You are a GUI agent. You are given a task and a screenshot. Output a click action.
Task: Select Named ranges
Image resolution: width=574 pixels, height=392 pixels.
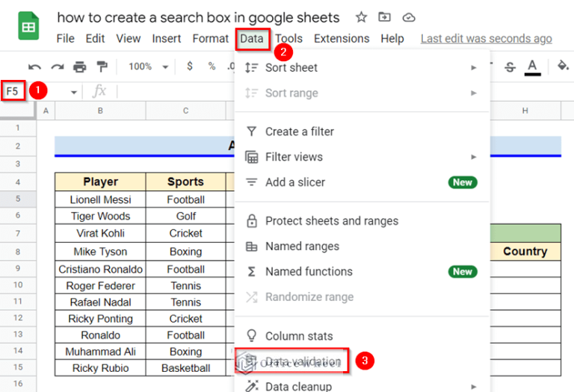pos(362,246)
